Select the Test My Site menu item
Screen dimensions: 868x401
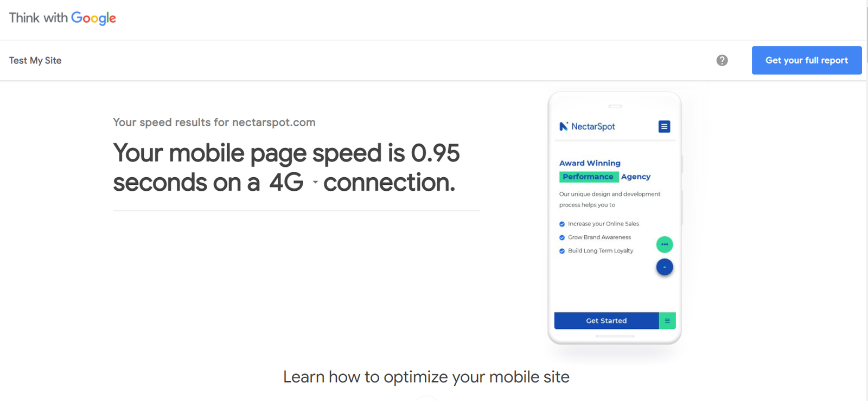35,61
